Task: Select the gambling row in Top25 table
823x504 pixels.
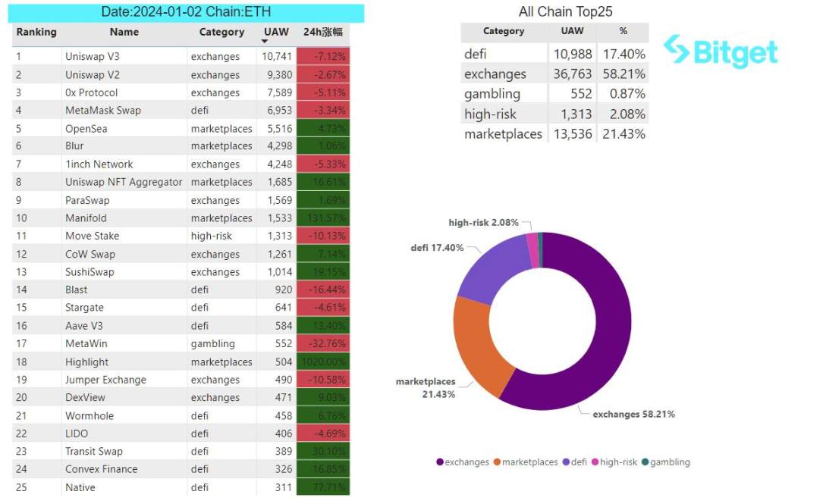Action: click(x=492, y=94)
